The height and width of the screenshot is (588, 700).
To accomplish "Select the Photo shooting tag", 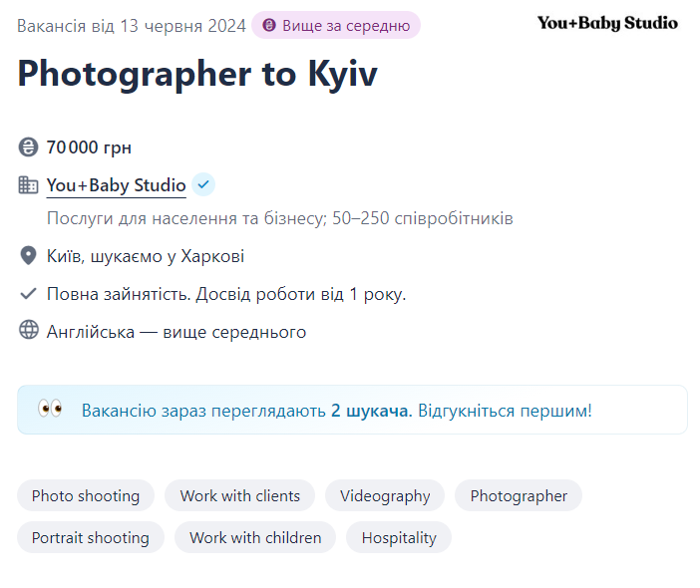I will coord(86,495).
